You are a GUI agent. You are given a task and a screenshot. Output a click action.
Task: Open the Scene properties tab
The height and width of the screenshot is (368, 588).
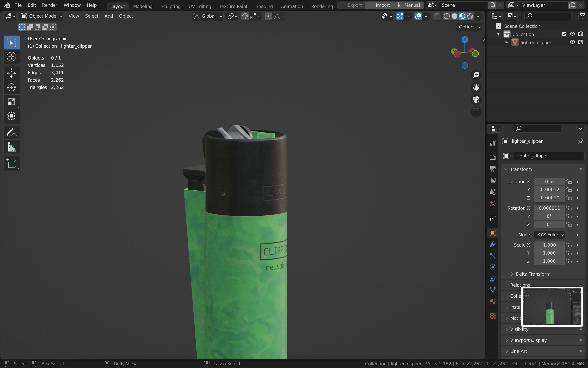pos(492,192)
